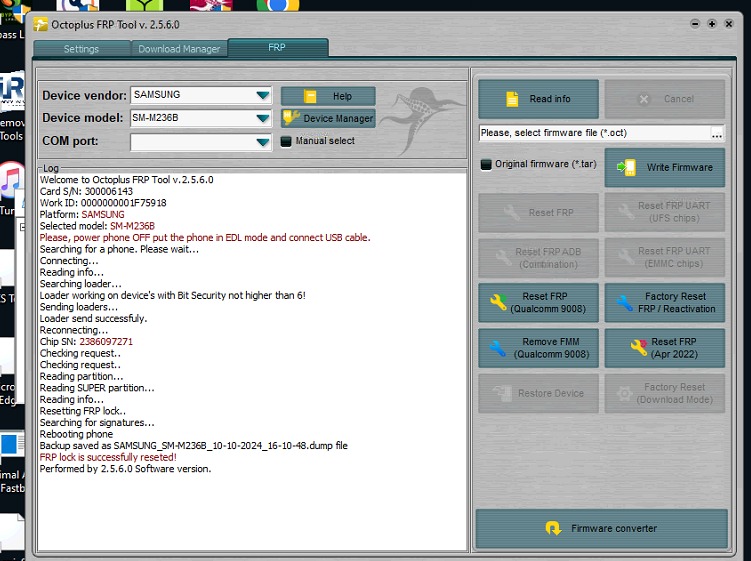Click the Octoplus title bar app icon

[41, 24]
